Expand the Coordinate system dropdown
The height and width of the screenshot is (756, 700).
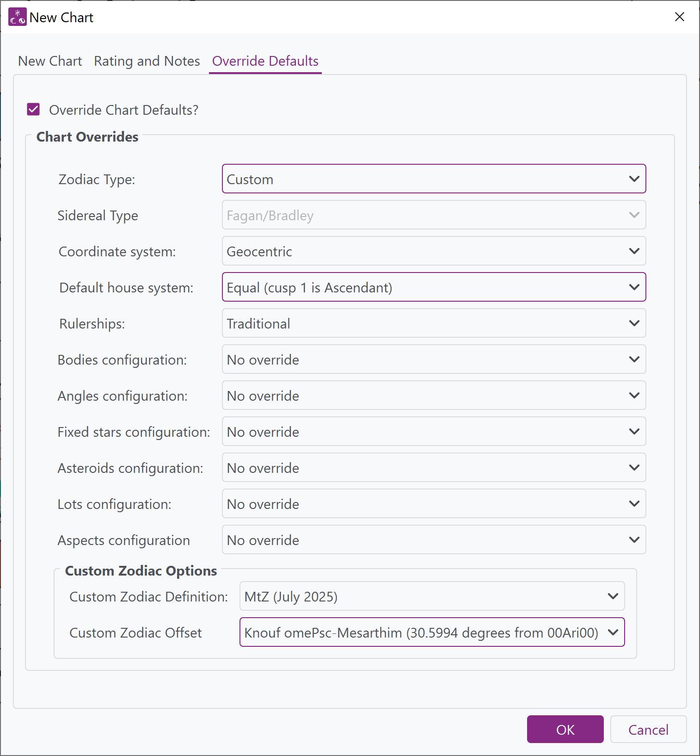click(x=434, y=251)
